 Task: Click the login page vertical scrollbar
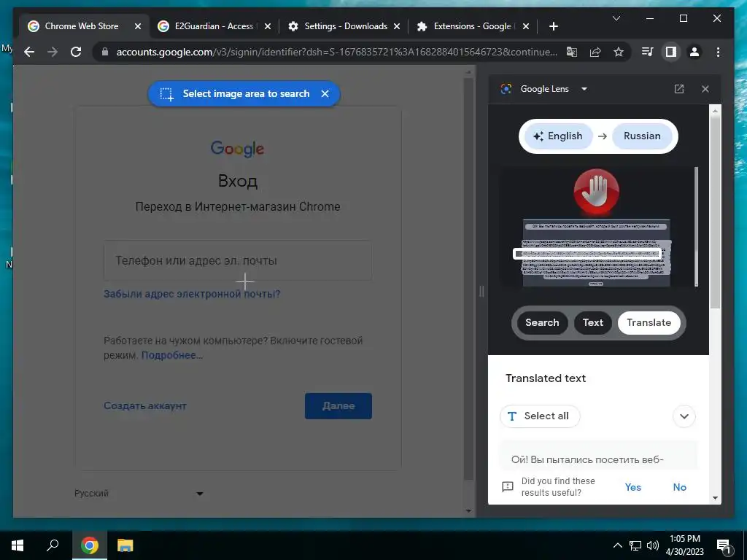tap(468, 279)
